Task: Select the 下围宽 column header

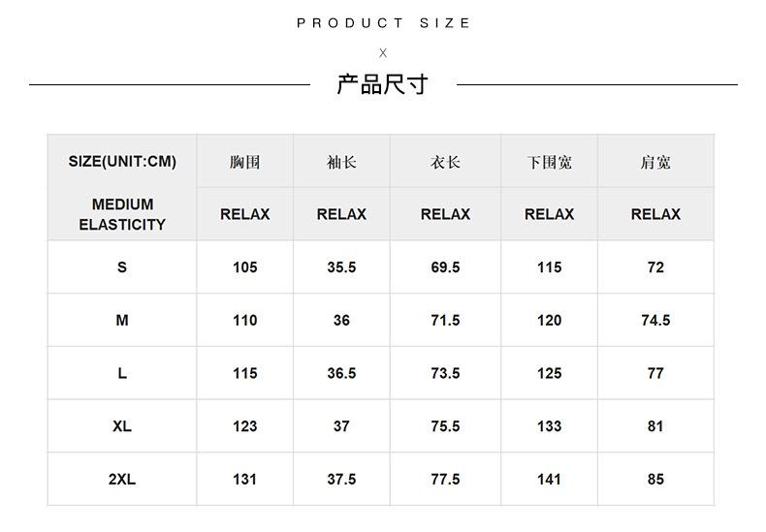Action: 550,162
